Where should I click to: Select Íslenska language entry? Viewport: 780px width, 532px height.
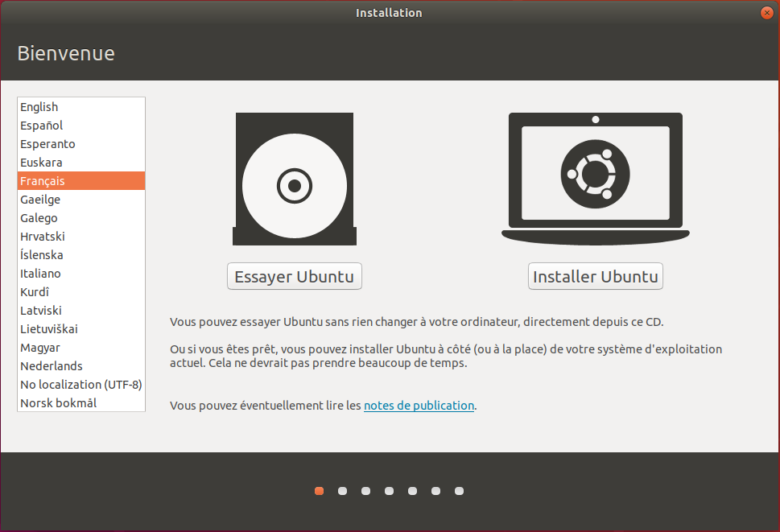pyautogui.click(x=42, y=255)
